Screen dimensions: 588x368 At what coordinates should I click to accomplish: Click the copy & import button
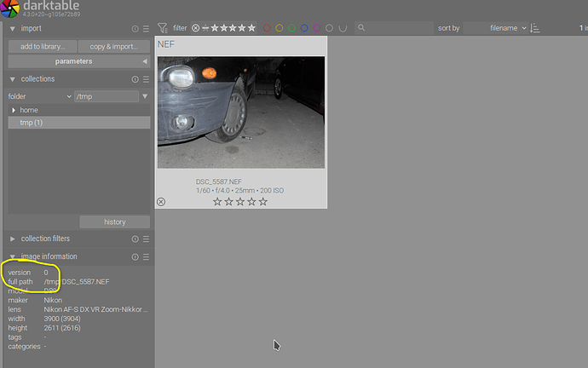click(115, 46)
